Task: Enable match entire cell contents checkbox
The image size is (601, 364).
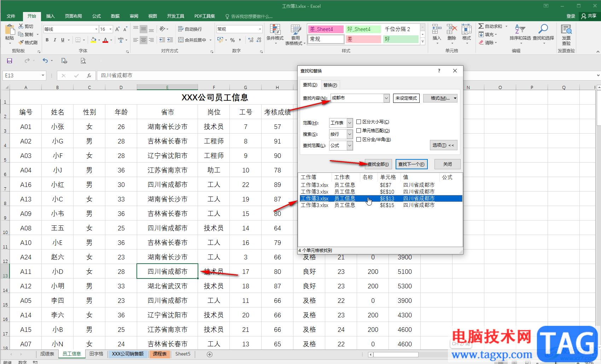Action: point(359,130)
